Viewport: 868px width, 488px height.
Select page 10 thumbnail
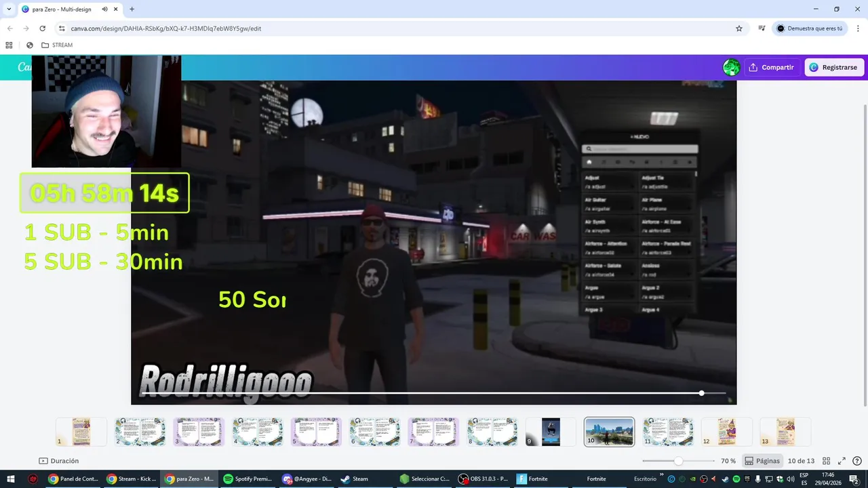point(609,432)
